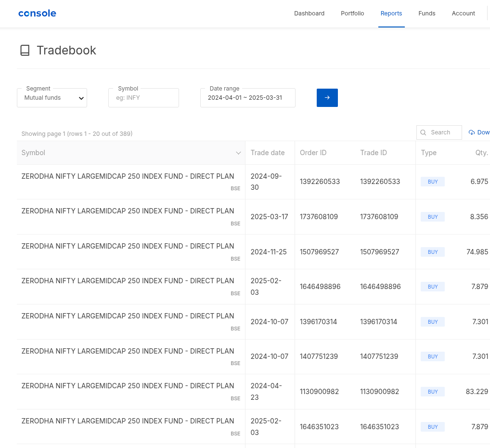Image resolution: width=490 pixels, height=448 pixels.
Task: Click Trade ID 1646498896
Action: click(380, 287)
